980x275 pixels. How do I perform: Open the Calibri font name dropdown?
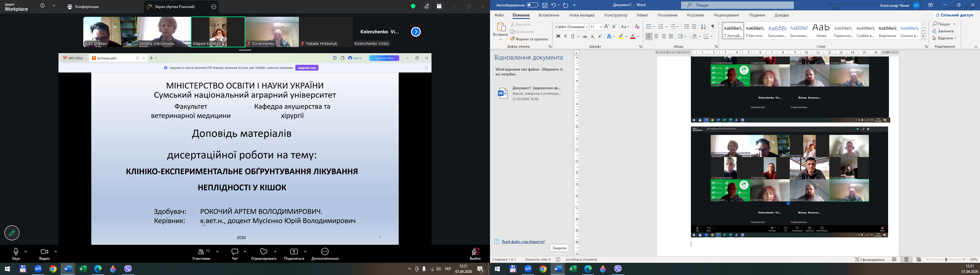coord(587,27)
